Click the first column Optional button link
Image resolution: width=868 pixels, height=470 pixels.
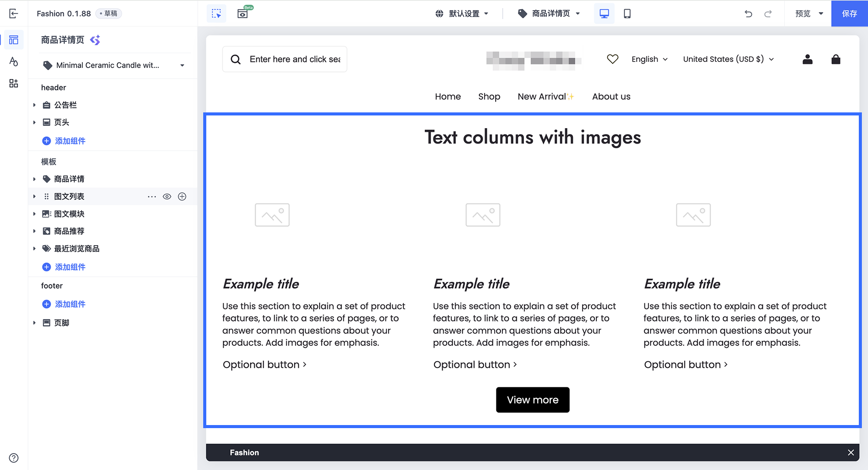coord(264,365)
